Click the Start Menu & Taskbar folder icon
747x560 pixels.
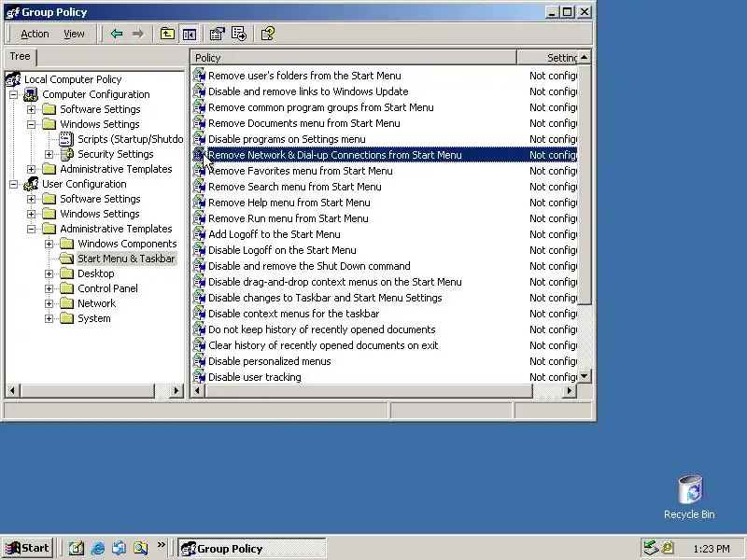coord(66,259)
